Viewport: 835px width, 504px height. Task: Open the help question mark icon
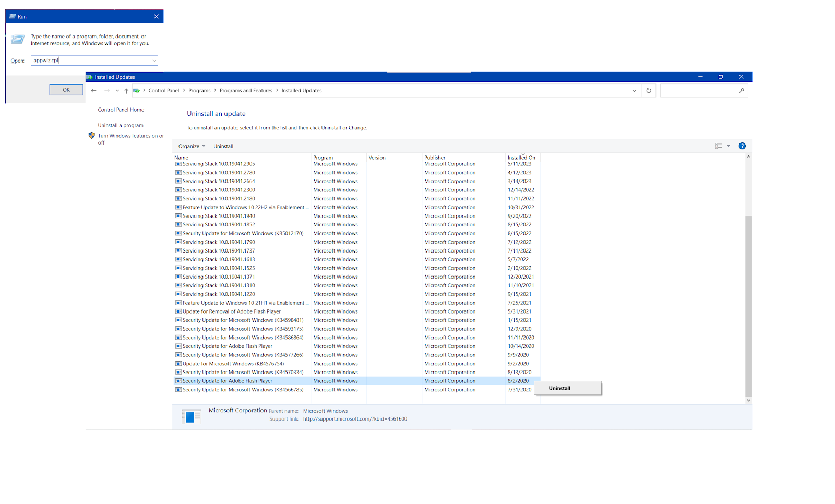[742, 146]
